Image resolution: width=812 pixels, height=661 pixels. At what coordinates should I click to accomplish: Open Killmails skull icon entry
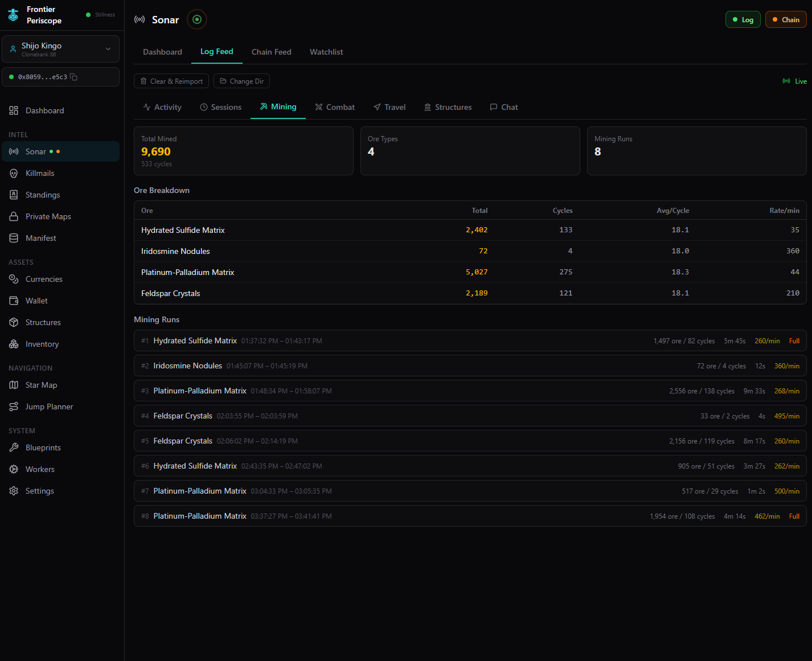tap(61, 173)
